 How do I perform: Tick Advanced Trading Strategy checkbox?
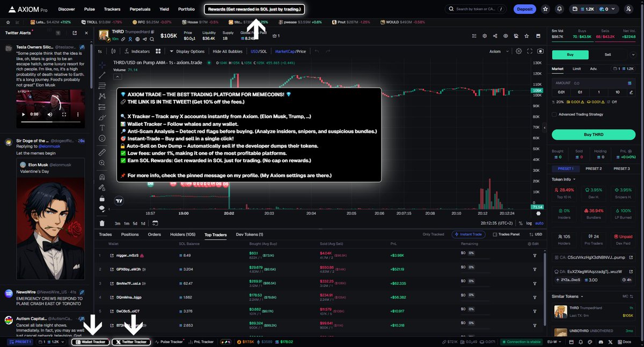pyautogui.click(x=554, y=114)
